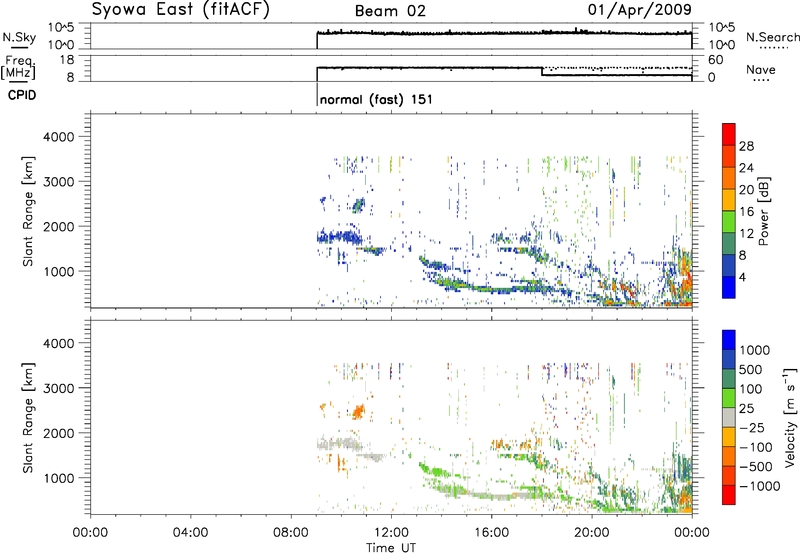The height and width of the screenshot is (554, 800).
Task: Click the '60' Nave axis value
Action: [716, 60]
